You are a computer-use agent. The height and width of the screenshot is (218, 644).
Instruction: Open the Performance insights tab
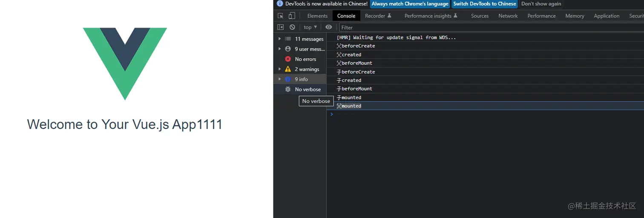coord(431,16)
